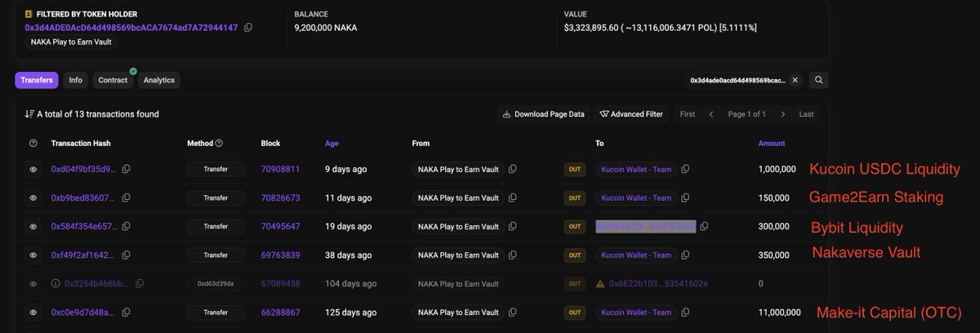Go to previous page with left chevron
The image size is (980, 333).
click(x=711, y=114)
